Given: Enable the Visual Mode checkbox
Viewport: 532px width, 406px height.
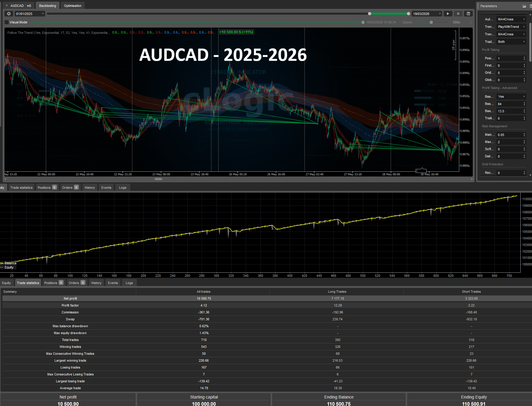Looking at the screenshot, I should pyautogui.click(x=6, y=22).
